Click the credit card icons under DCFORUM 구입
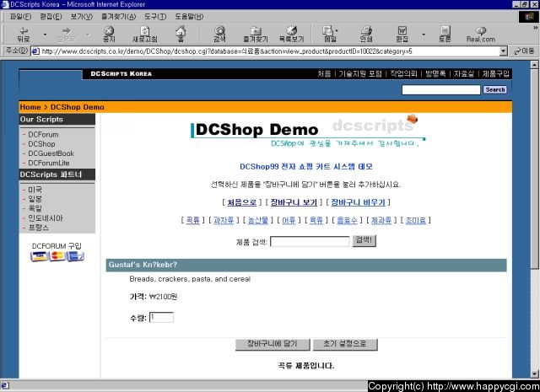 point(57,256)
